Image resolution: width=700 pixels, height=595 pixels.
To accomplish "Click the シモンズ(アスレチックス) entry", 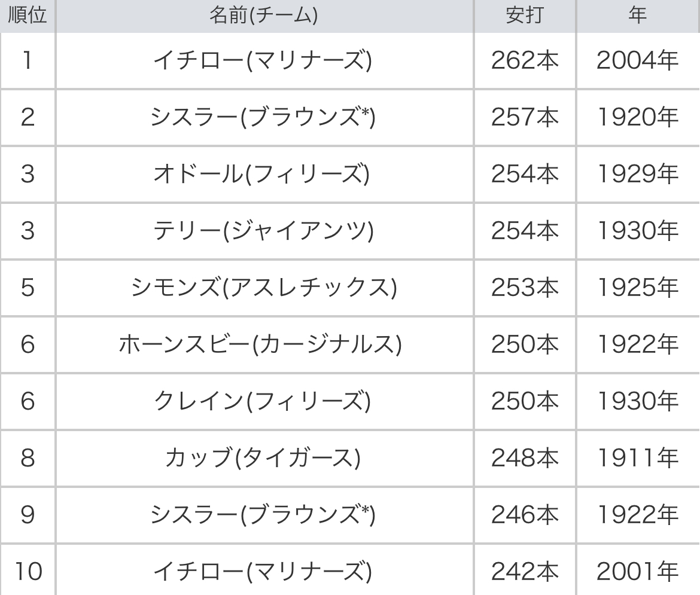I will coord(264,288).
